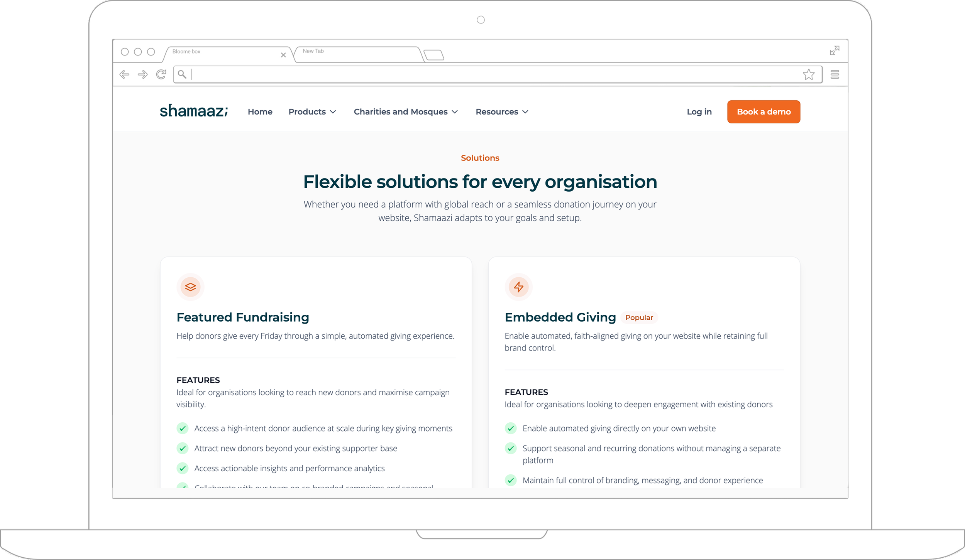Open the Charities and Mosques dropdown
Screen dimensions: 965x560
[x=405, y=112]
